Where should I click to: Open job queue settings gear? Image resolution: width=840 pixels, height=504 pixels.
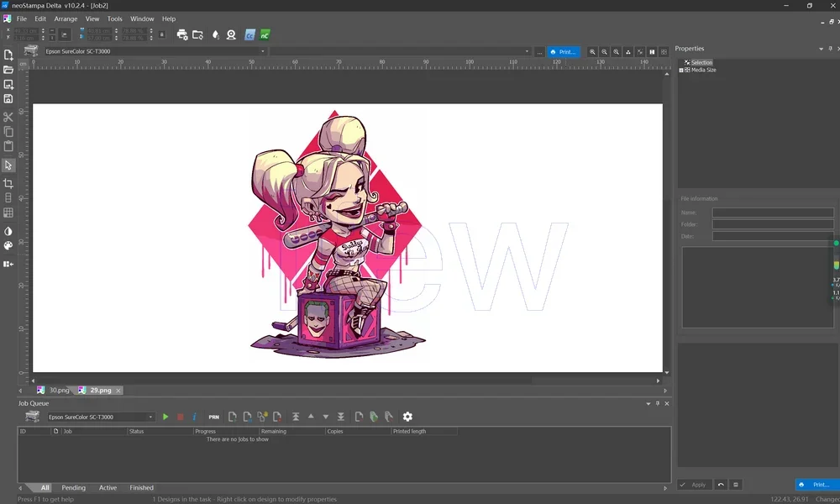[x=407, y=417]
